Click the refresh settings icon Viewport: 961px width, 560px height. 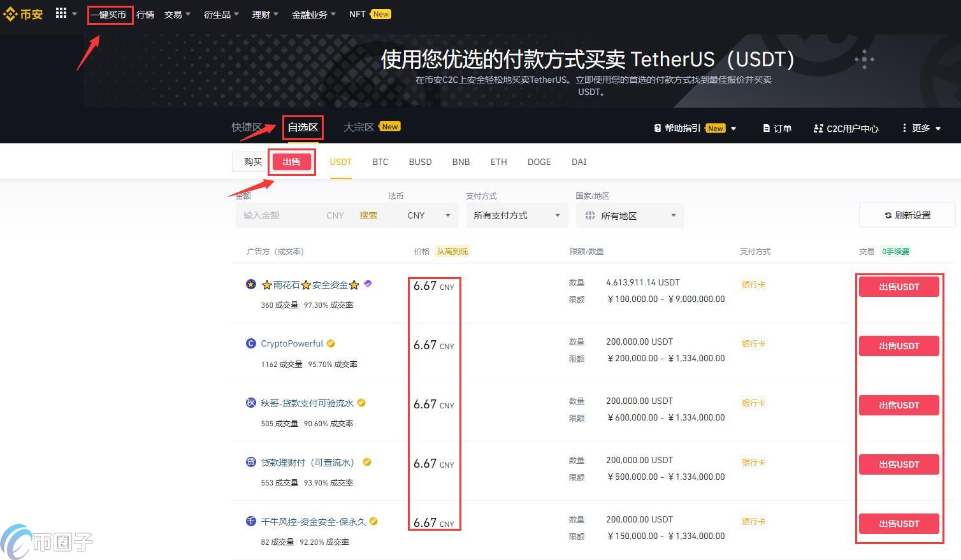pyautogui.click(x=888, y=215)
